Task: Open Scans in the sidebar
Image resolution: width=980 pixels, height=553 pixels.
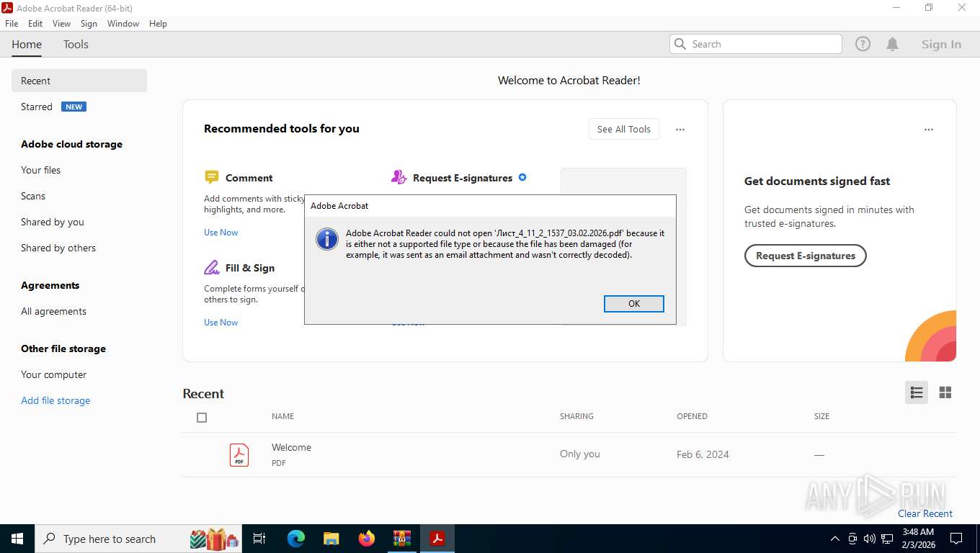Action: click(33, 196)
